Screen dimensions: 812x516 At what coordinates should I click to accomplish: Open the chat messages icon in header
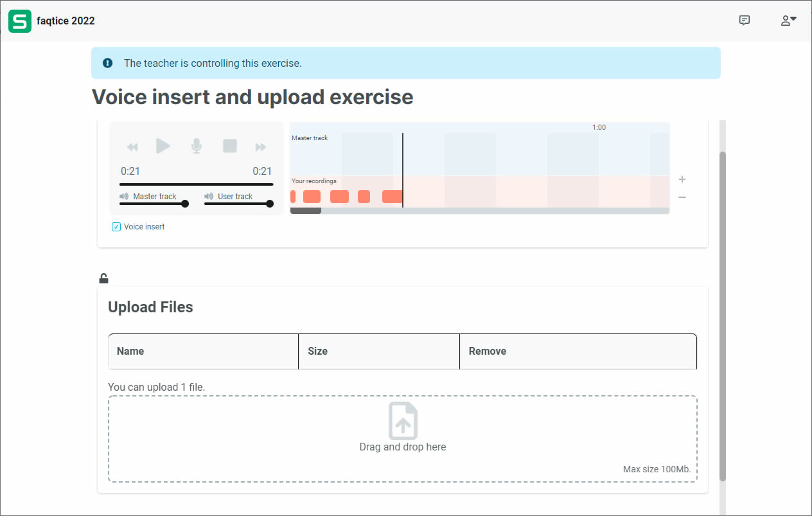745,21
